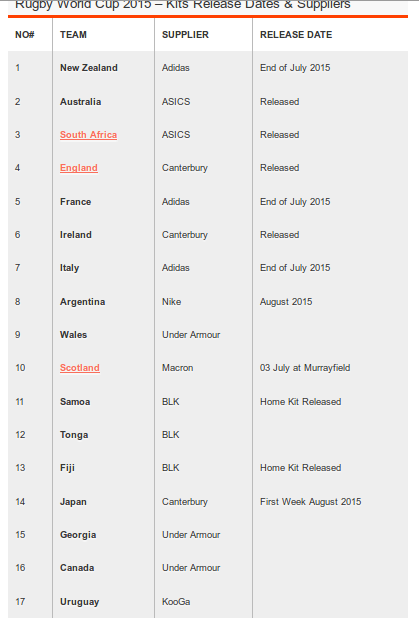
Task: Select the New Zealand team cell
Action: (x=89, y=68)
